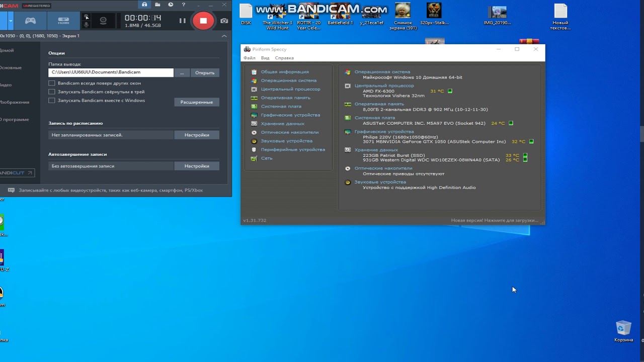
Task: Open the Справка menu in Speccy
Action: tap(284, 58)
